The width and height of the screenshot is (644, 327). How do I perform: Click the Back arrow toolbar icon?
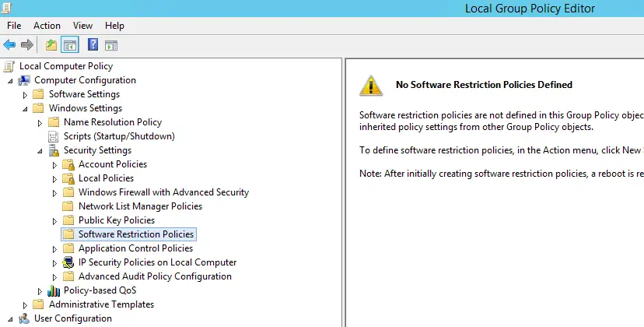pos(9,44)
